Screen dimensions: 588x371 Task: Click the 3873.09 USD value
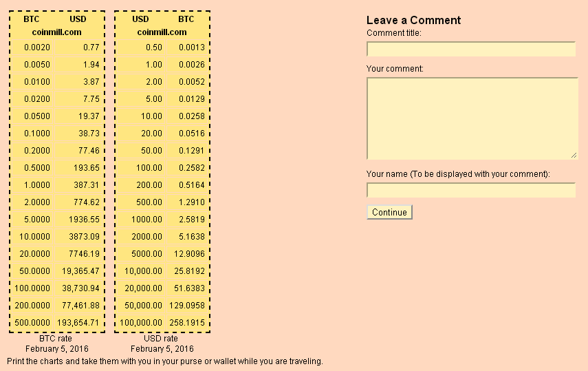tap(84, 237)
